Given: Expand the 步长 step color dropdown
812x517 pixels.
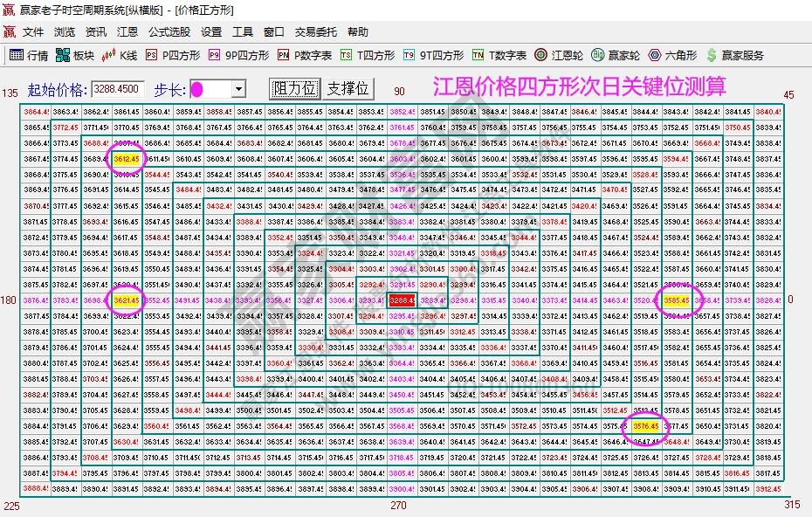Looking at the screenshot, I should (237, 87).
